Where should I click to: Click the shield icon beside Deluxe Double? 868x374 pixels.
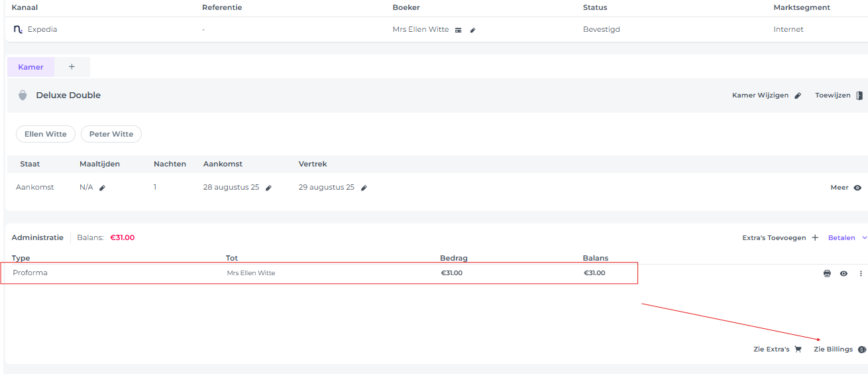pos(23,95)
